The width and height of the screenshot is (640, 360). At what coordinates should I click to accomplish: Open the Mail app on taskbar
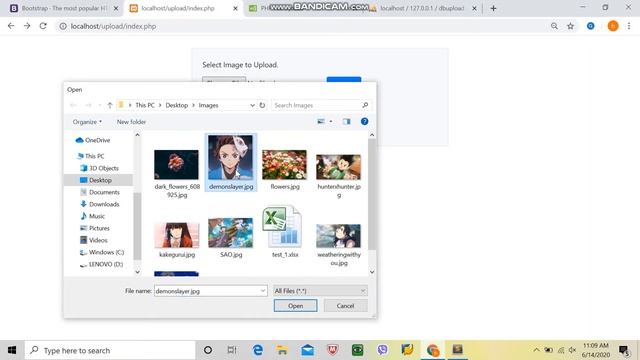(x=307, y=350)
